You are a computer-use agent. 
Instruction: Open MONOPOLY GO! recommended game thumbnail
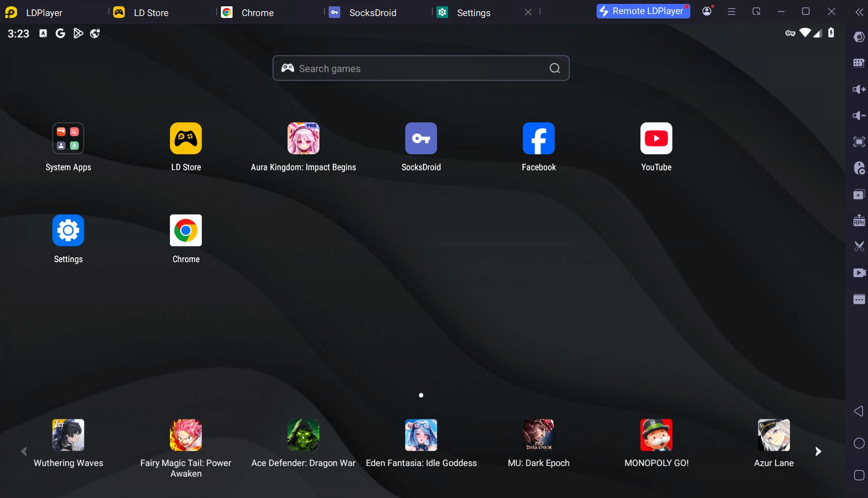point(656,435)
